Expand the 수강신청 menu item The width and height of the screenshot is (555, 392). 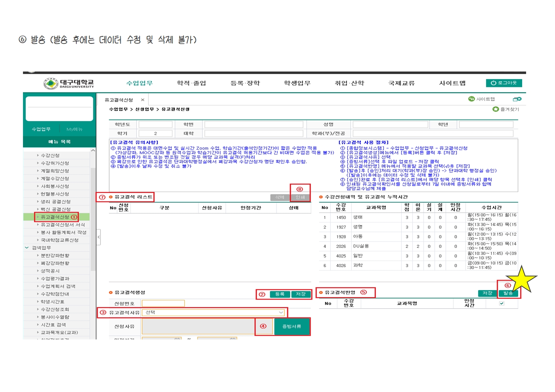(50, 156)
